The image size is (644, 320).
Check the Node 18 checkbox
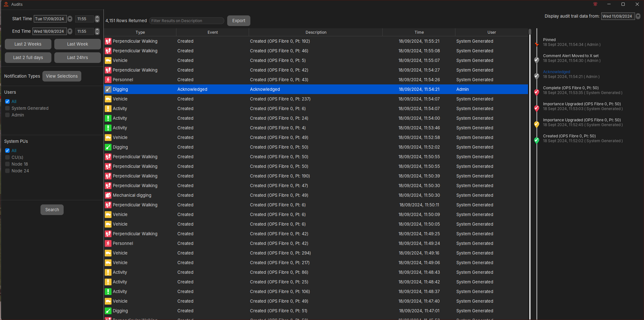7,164
